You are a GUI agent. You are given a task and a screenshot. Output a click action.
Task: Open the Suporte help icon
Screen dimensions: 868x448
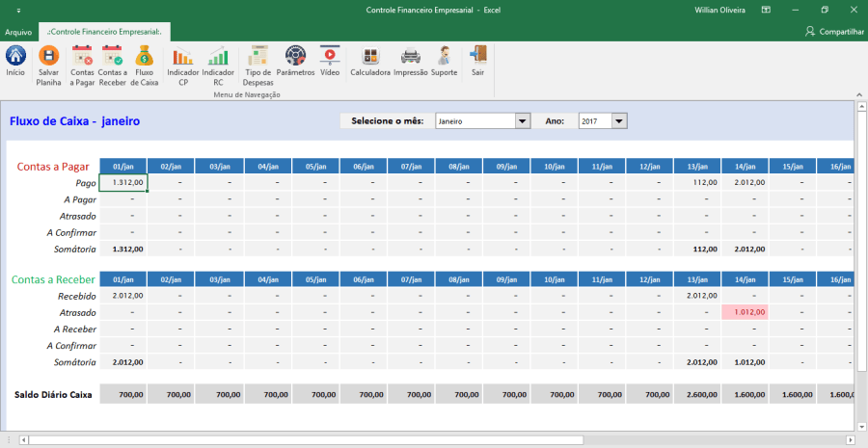point(444,61)
